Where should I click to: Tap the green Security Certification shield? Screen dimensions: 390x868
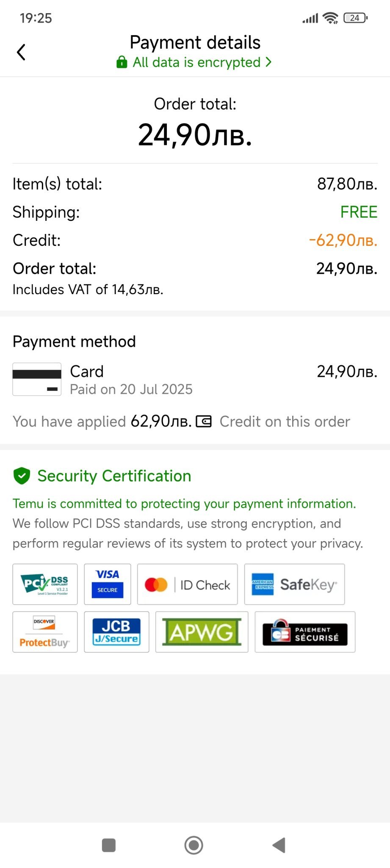[22, 476]
